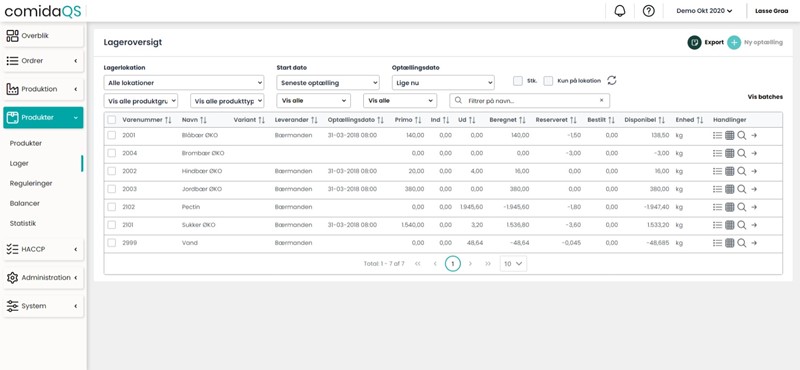The width and height of the screenshot is (800, 370).
Task: Check the row checkbox for 2101 Sukker ØKO
Action: tap(112, 225)
